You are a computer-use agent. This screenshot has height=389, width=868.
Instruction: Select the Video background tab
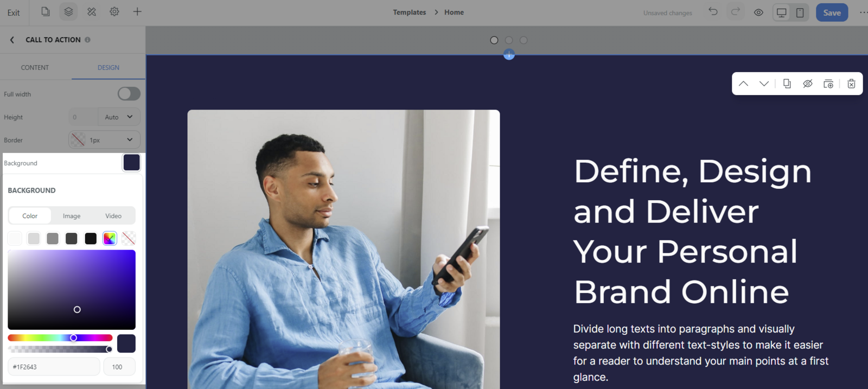click(x=113, y=215)
